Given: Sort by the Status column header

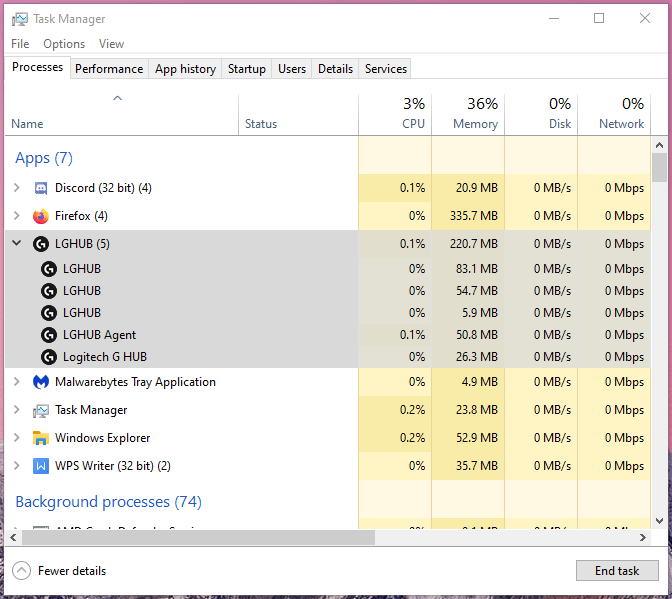Looking at the screenshot, I should coord(298,115).
